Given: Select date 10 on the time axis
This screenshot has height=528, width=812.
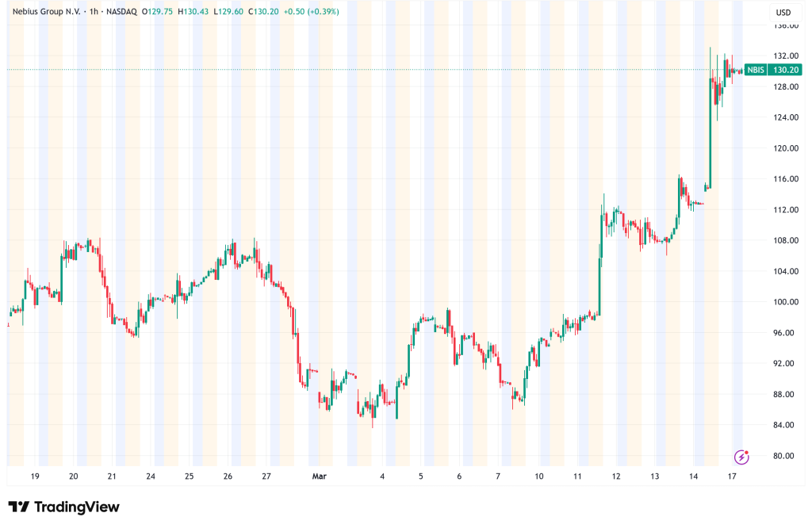Looking at the screenshot, I should pyautogui.click(x=538, y=476).
